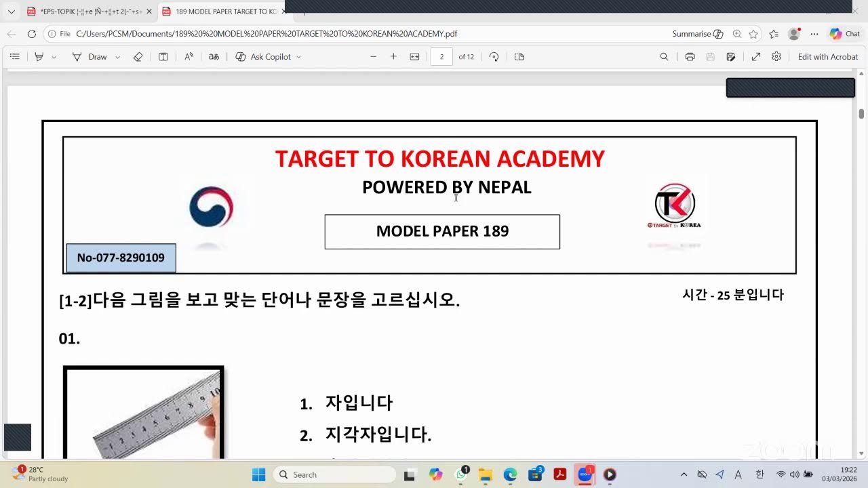Open the tab search dropdown
This screenshot has height=488, width=868.
pos(12,12)
